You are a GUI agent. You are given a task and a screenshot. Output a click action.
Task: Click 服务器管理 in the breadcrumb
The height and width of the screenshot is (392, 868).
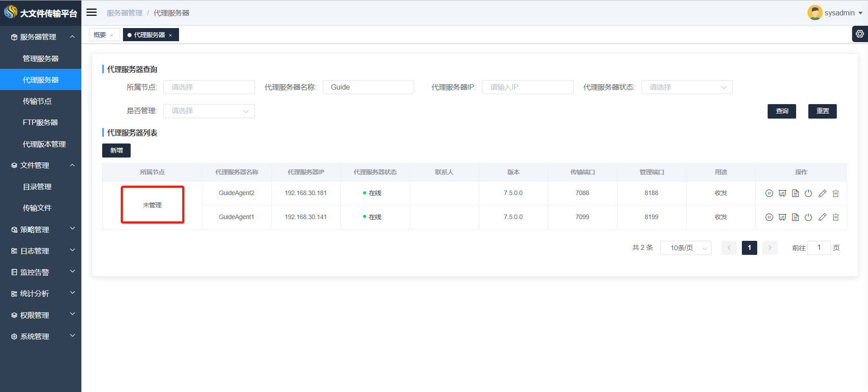[x=125, y=13]
